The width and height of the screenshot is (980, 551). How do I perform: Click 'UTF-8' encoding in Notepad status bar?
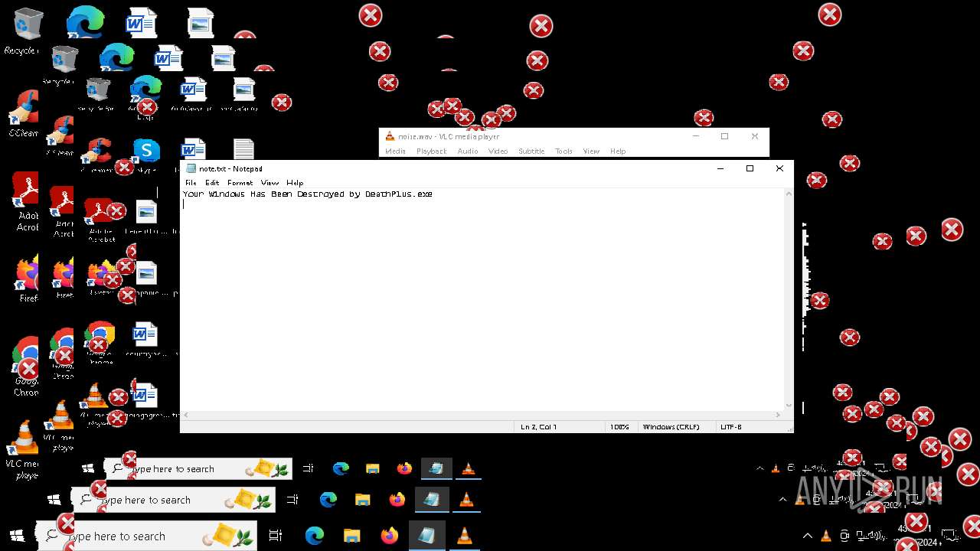pos(731,427)
